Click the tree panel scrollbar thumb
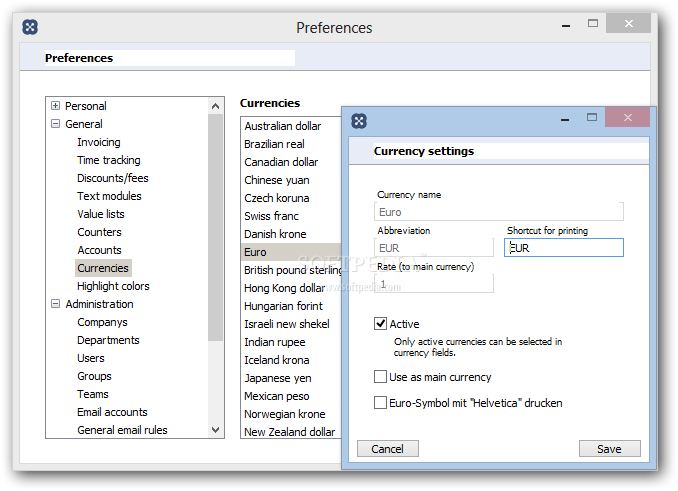 coord(215,227)
